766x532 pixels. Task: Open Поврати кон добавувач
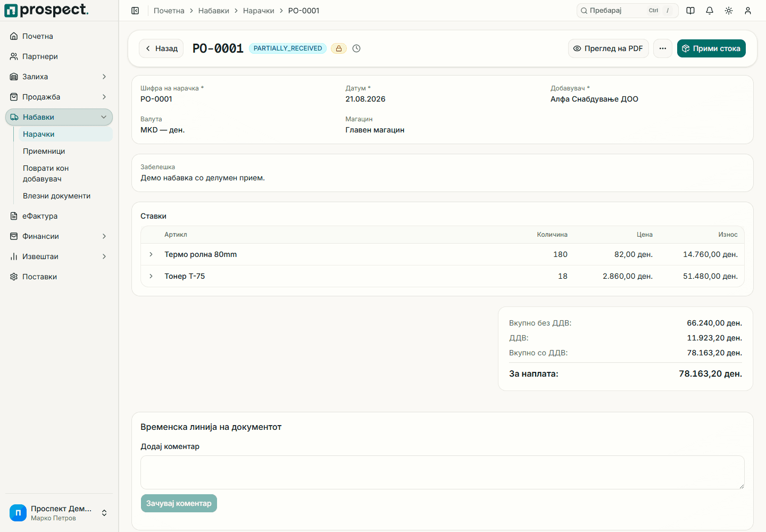[65, 173]
